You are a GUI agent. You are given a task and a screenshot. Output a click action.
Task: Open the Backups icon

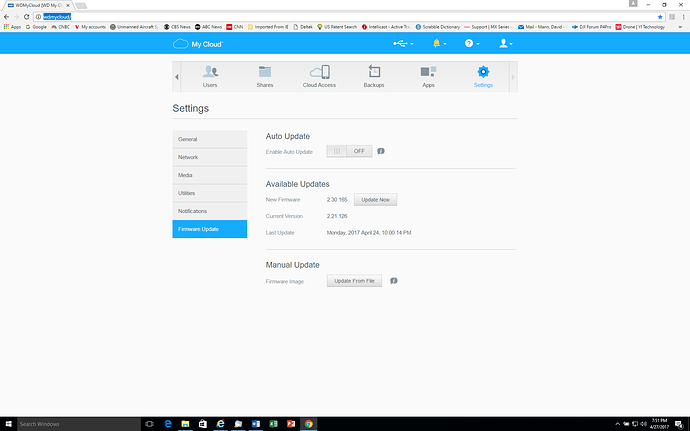point(374,71)
